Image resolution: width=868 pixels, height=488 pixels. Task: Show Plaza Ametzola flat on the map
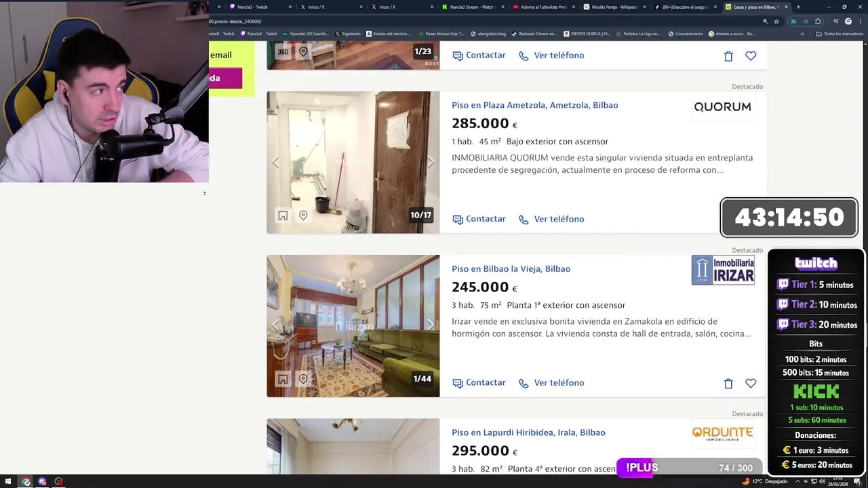(303, 216)
